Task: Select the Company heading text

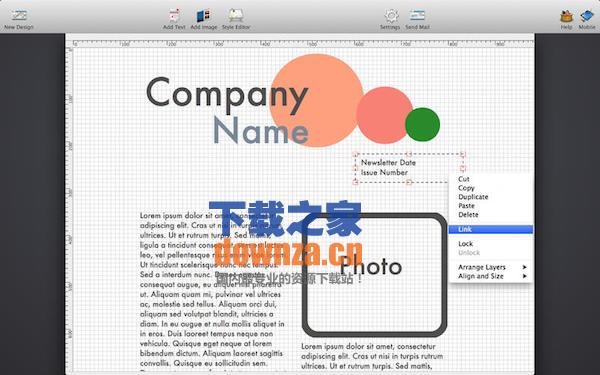Action: coord(227,95)
